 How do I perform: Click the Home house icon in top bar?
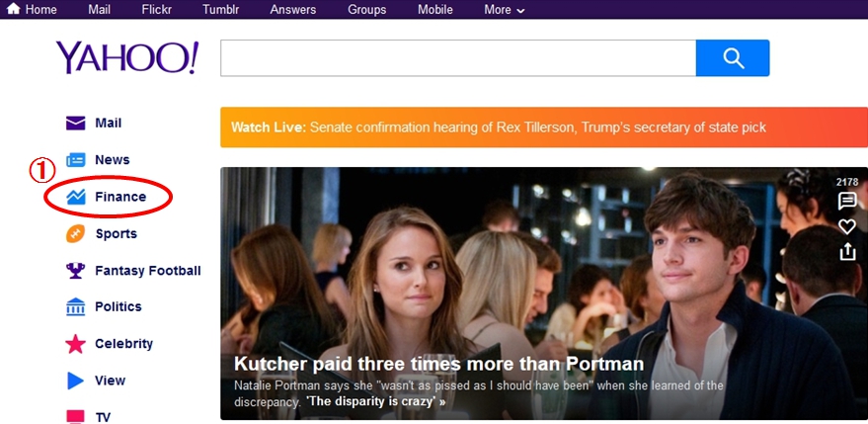(x=13, y=8)
